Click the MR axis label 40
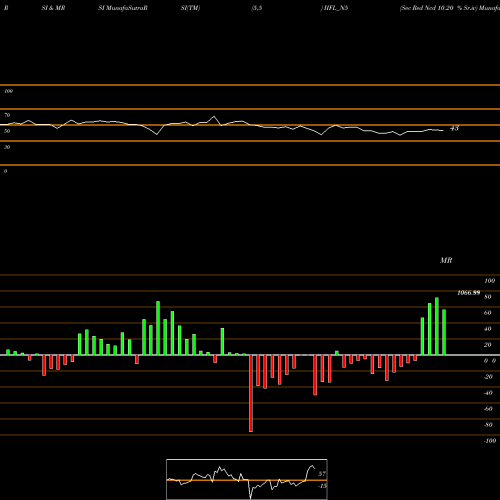This screenshot has height=500, width=500. [488, 329]
